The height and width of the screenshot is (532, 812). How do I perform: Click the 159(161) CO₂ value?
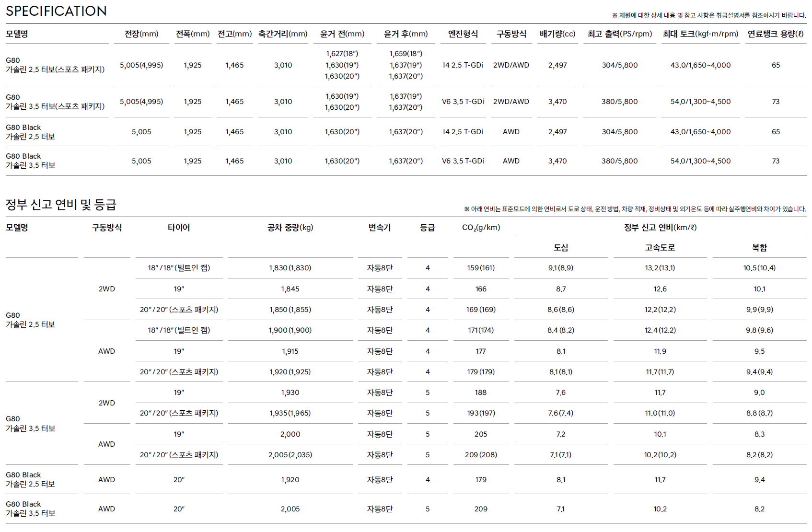481,268
